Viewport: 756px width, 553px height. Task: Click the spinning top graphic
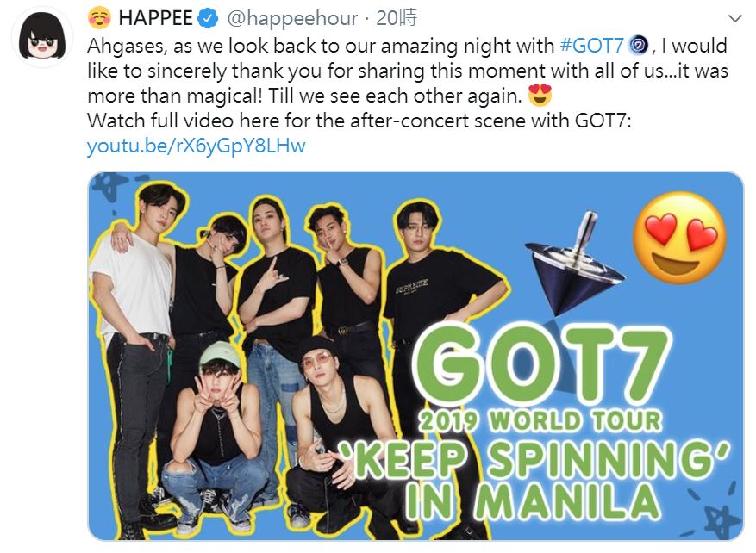572,264
